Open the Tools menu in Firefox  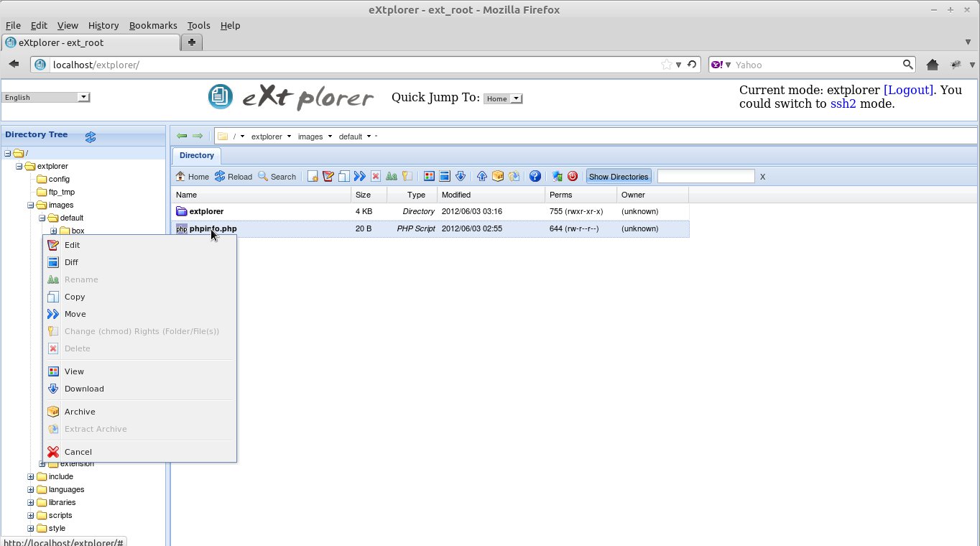198,25
